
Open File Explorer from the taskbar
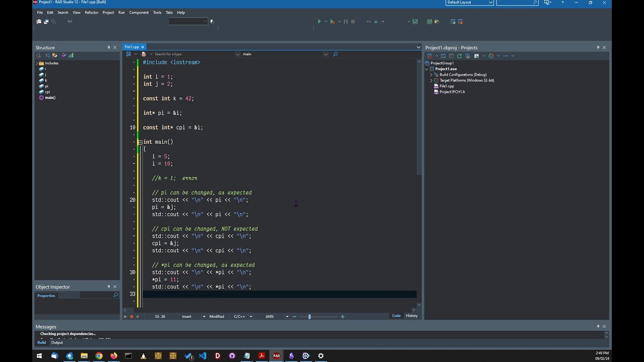tap(84, 355)
